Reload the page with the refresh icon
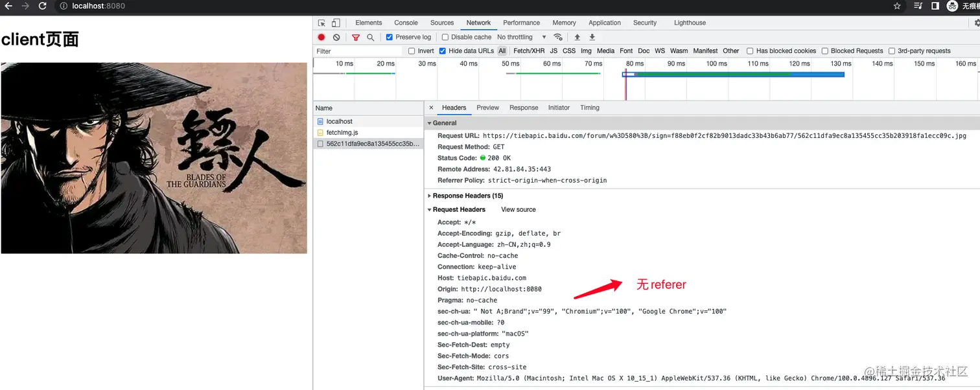Viewport: 980px width, 390px height. pyautogui.click(x=43, y=6)
